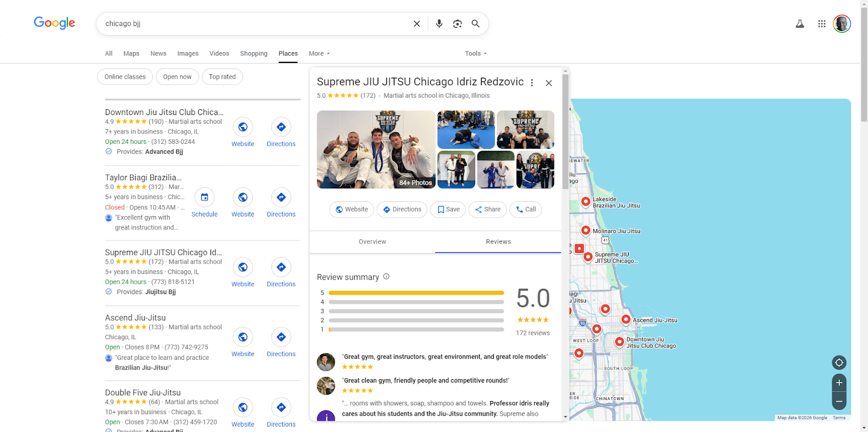868x432 pixels.
Task: Switch to the Shopping tab
Action: (254, 54)
